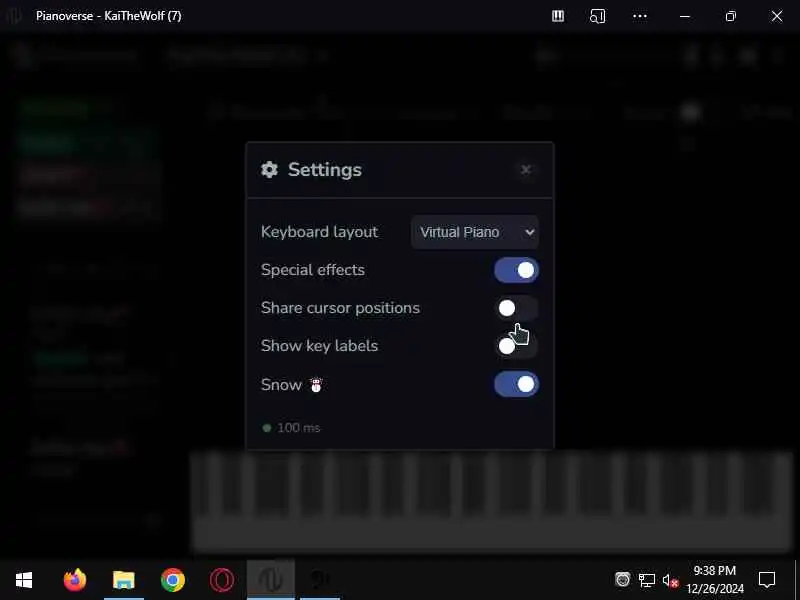The height and width of the screenshot is (600, 800).
Task: Click the cast-to-device icon in title bar
Action: click(x=597, y=16)
